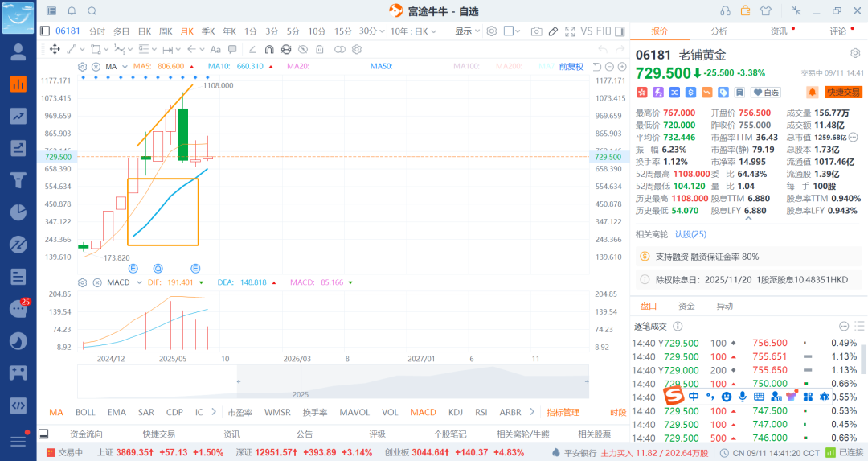Click 快捷交易 orange button

tap(844, 93)
